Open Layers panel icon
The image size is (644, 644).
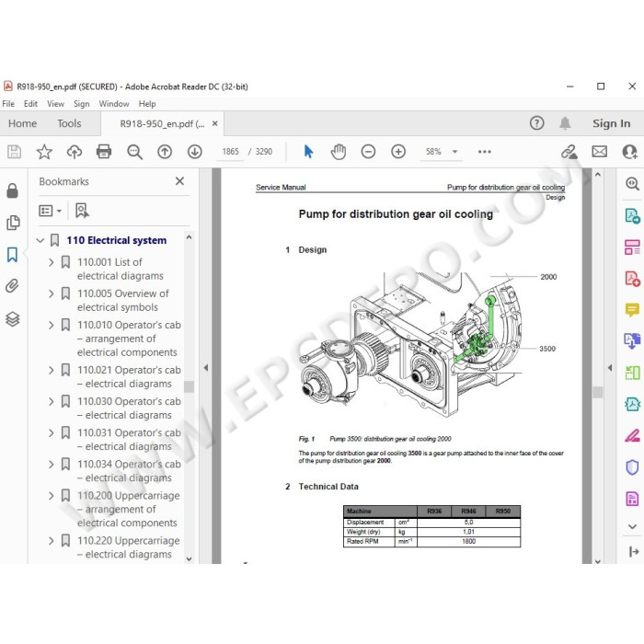point(12,318)
